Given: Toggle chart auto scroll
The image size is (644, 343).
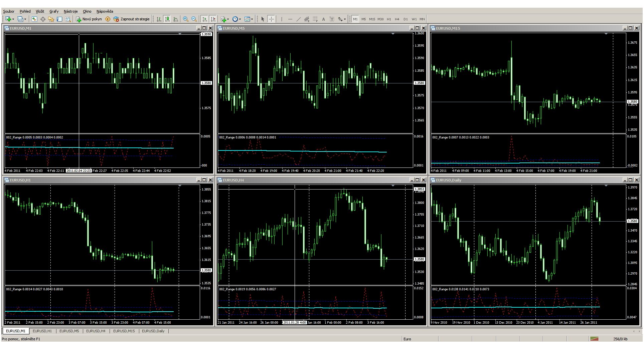Looking at the screenshot, I should (205, 19).
